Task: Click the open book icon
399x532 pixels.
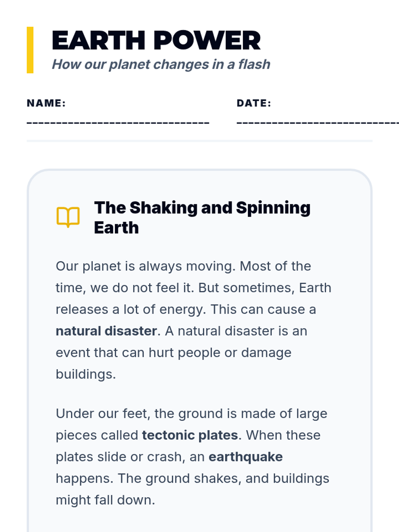Action: point(68,217)
